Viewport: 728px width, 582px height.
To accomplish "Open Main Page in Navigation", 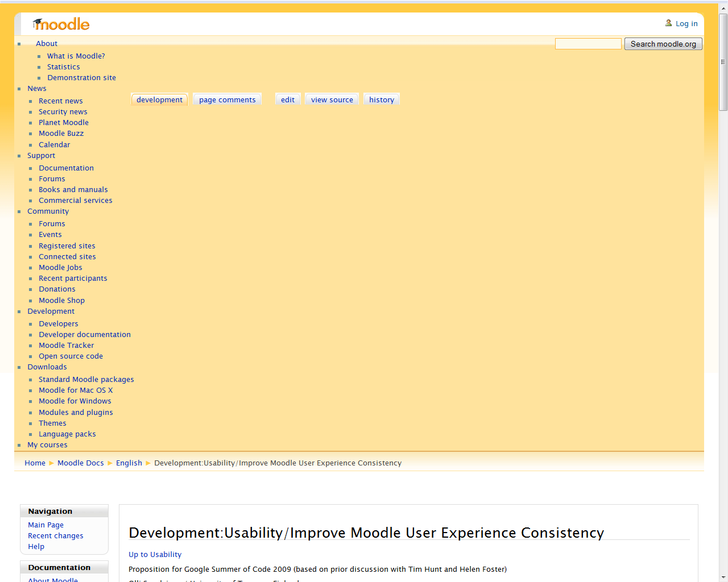I will [x=46, y=525].
